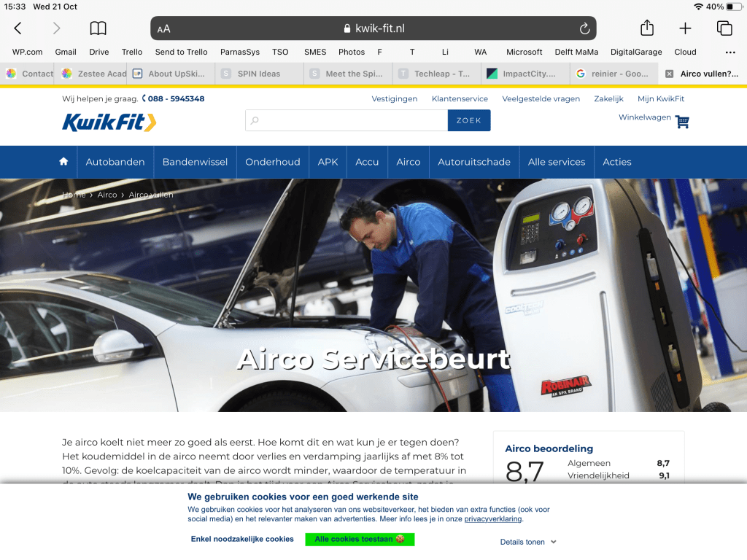The image size is (747, 560).
Task: Choose Enkel noodzakelijke cookies
Action: [x=242, y=540]
